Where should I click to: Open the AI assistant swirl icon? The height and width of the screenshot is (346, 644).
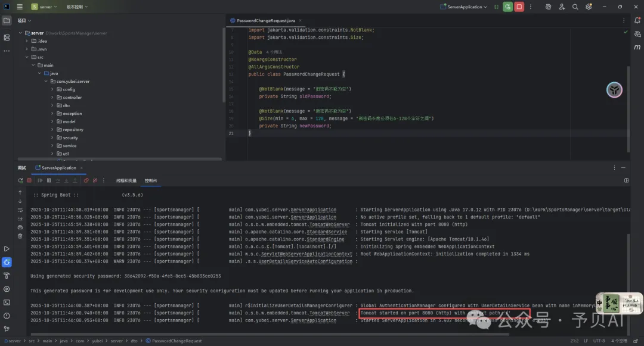point(548,7)
